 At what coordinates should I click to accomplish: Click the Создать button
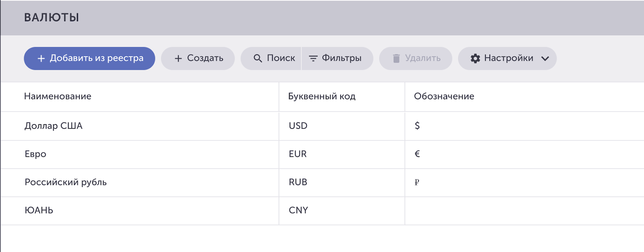tap(198, 59)
